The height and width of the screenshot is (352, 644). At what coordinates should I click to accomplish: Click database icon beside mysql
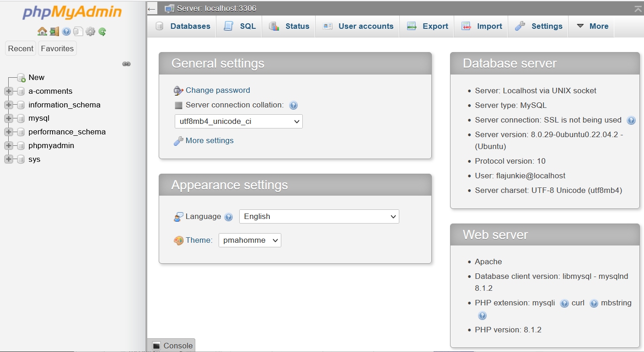pyautogui.click(x=21, y=118)
